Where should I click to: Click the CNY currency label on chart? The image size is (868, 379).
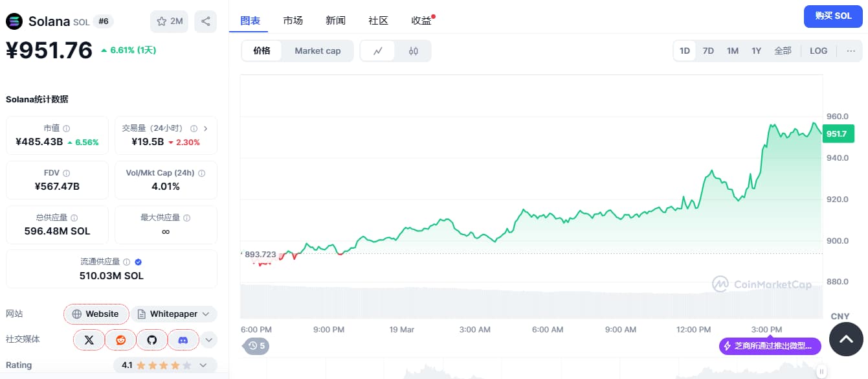click(x=840, y=316)
